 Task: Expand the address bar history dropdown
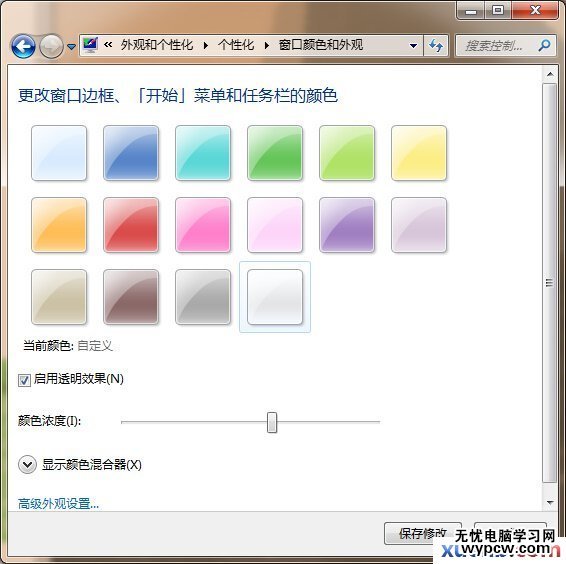click(x=413, y=45)
